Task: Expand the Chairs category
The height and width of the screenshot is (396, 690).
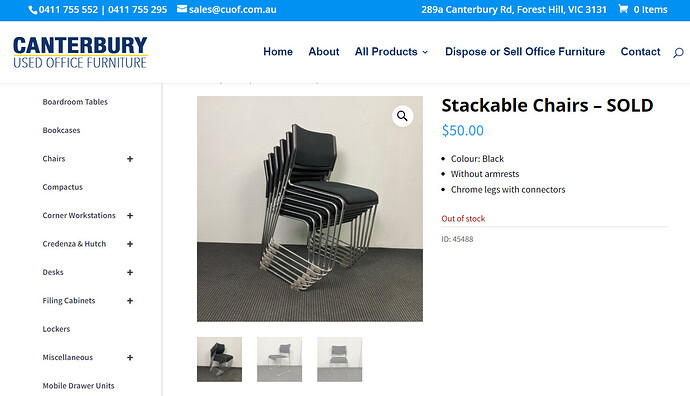Action: coord(130,159)
